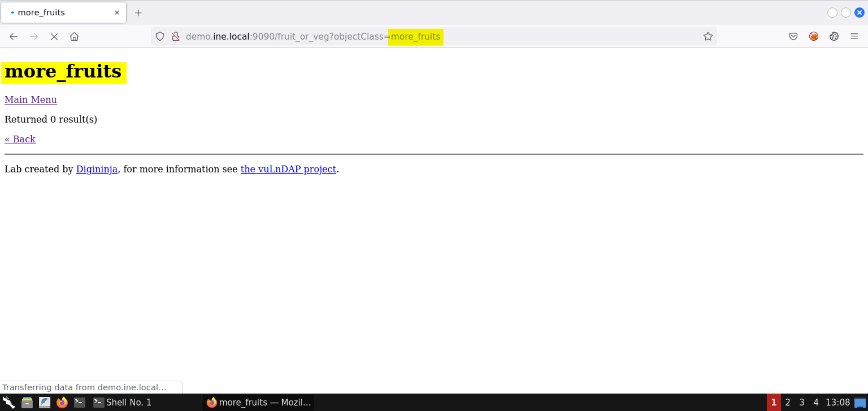Close the more_fruits tab
Image resolution: width=868 pixels, height=411 pixels.
tap(117, 13)
